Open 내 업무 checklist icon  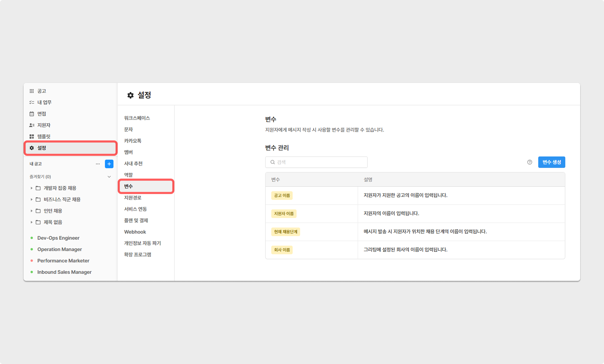(x=32, y=102)
